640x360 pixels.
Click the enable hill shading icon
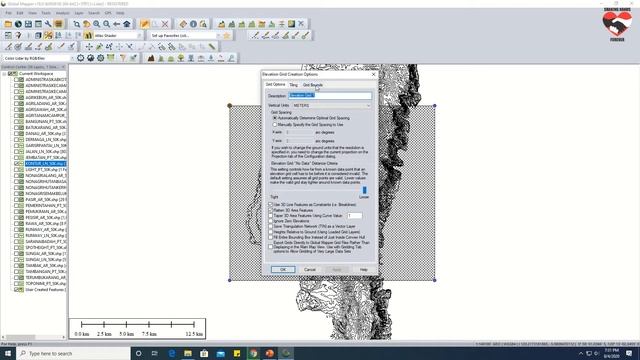(x=88, y=36)
